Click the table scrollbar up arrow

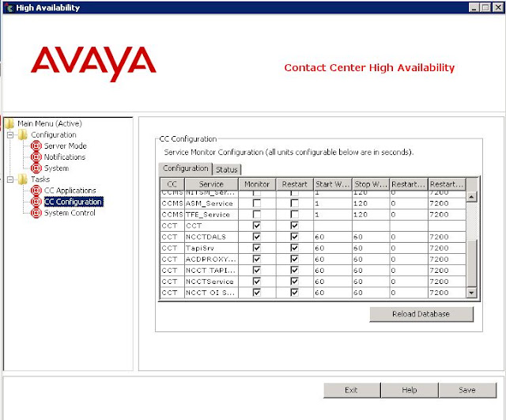[x=472, y=197]
